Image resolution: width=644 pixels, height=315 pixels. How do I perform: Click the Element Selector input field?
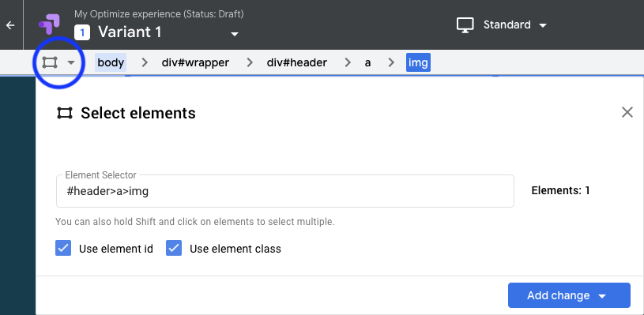[x=285, y=191]
